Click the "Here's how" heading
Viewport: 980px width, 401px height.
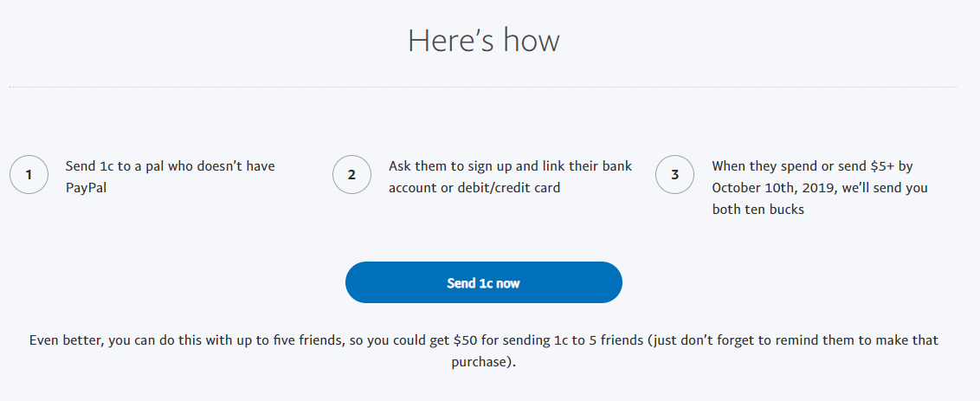pos(484,41)
